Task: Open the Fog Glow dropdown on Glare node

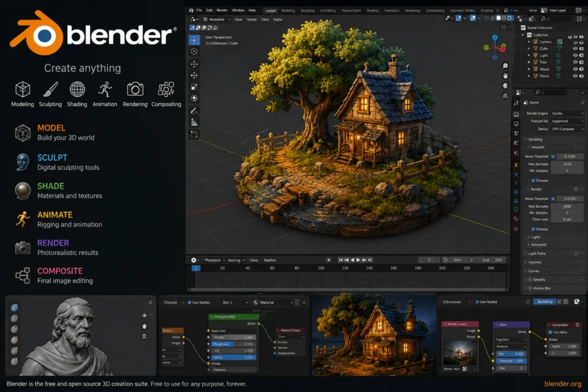Action: click(x=512, y=340)
